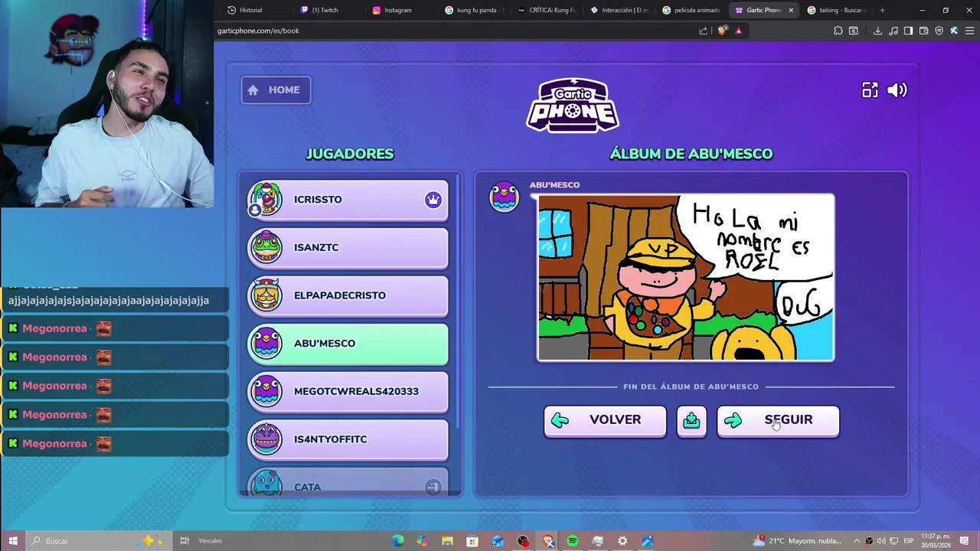980x551 pixels.
Task: Toggle the browser sidebar panel icon
Action: click(909, 31)
